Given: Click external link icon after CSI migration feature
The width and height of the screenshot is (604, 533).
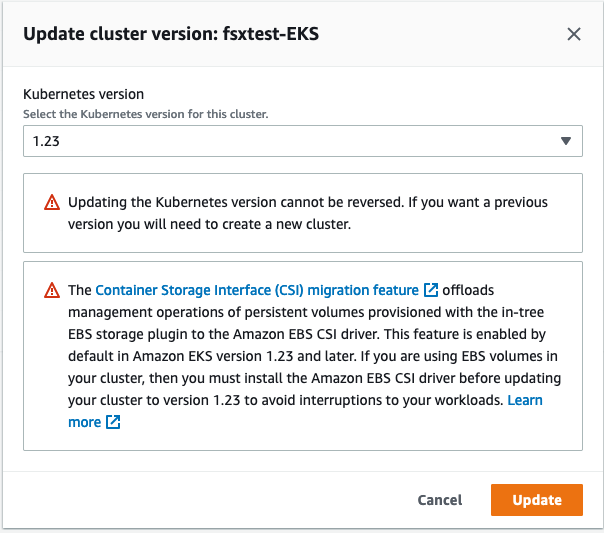Looking at the screenshot, I should click(x=431, y=291).
